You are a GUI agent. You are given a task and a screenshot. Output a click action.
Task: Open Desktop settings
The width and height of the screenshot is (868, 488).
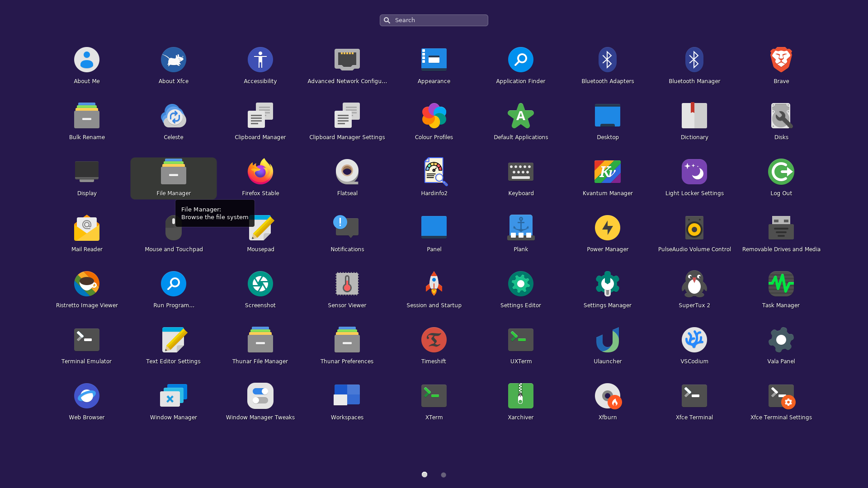tap(608, 122)
